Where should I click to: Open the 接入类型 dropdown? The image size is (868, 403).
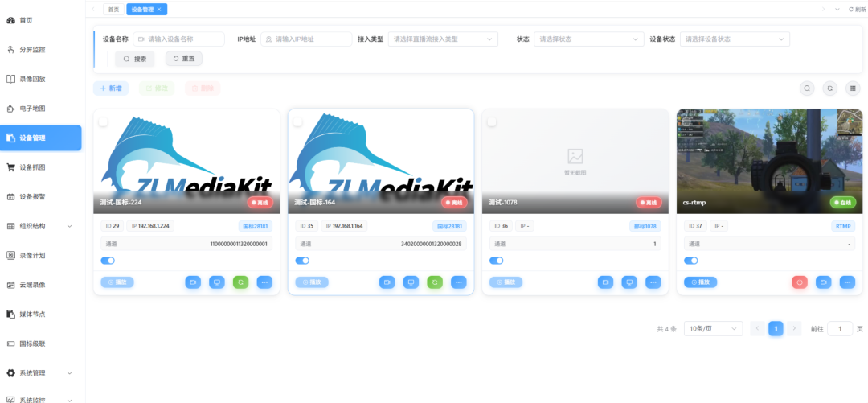(x=443, y=39)
